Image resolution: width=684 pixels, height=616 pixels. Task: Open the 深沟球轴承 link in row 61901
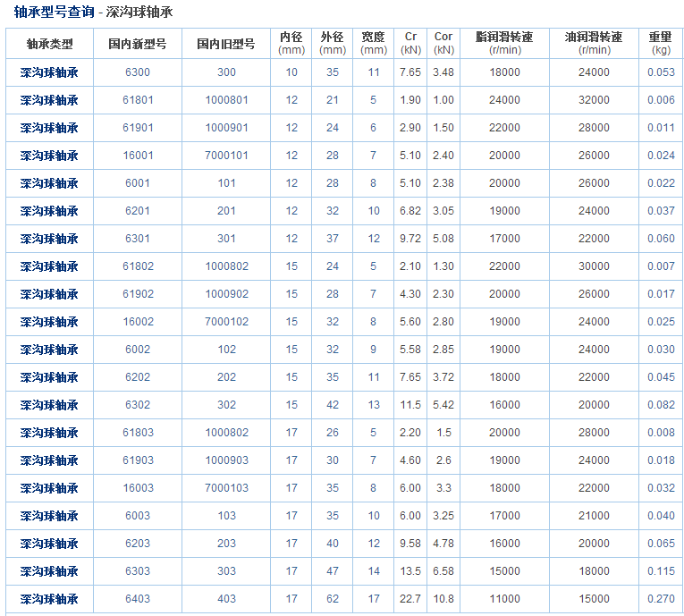pyautogui.click(x=49, y=128)
